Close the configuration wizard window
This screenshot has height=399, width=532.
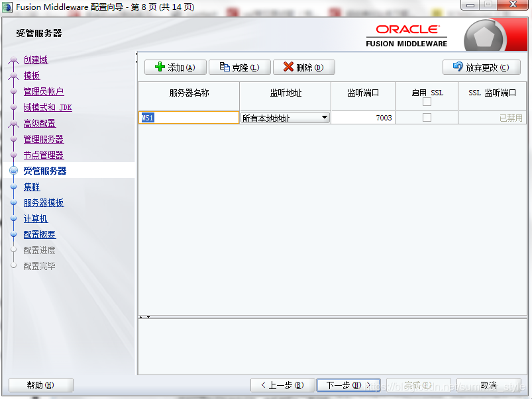pos(513,5)
